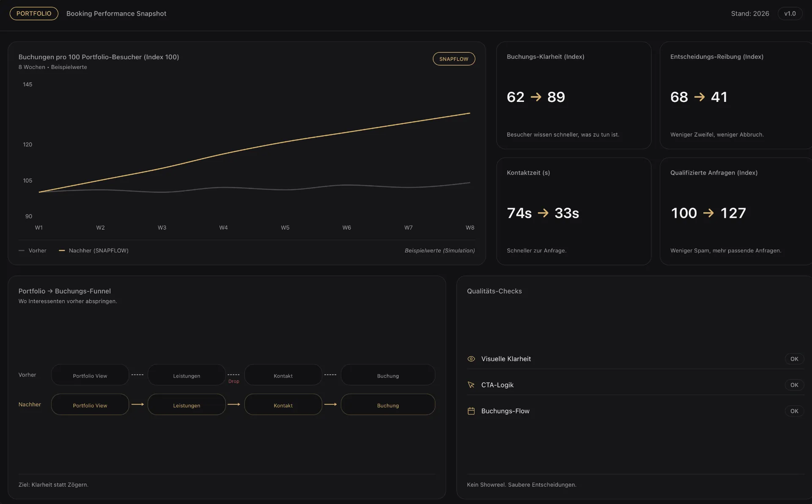Screen dimensions: 812x504
Task: Select the Vorher Leistungen funnel step
Action: [187, 375]
